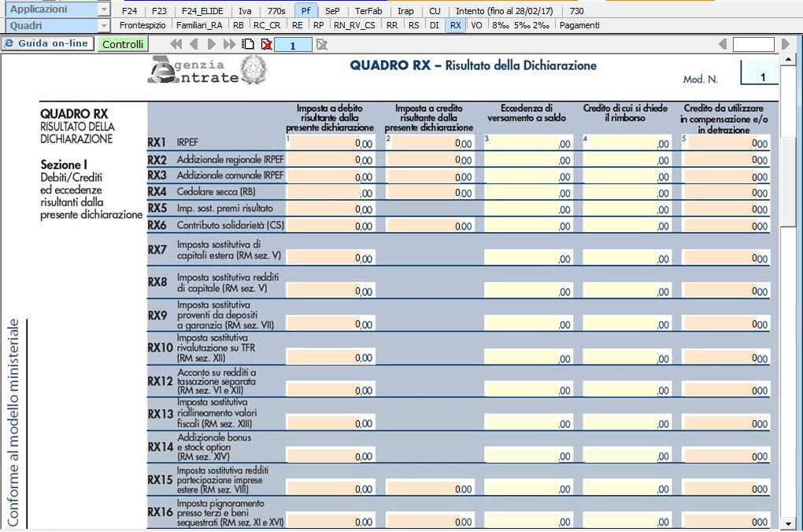The width and height of the screenshot is (803, 532).
Task: Open the RR quadro tab
Action: click(392, 25)
